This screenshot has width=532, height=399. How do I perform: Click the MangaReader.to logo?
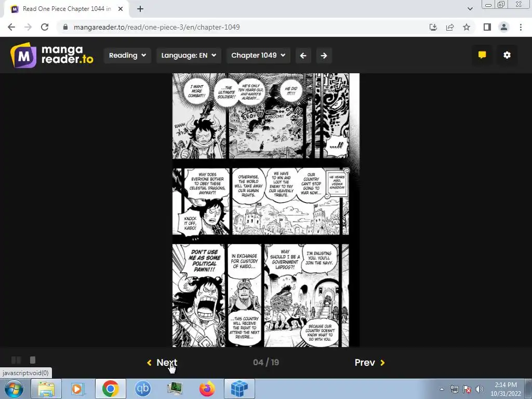(51, 55)
